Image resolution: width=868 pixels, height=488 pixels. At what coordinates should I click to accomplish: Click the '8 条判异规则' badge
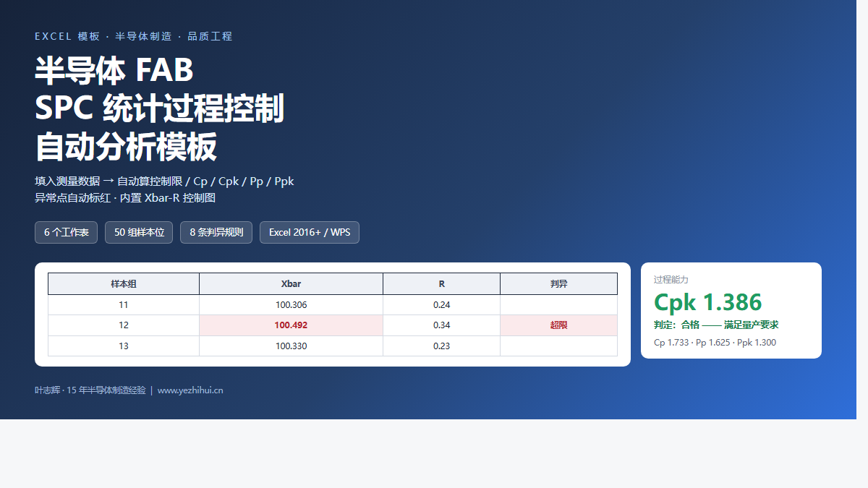[216, 233]
